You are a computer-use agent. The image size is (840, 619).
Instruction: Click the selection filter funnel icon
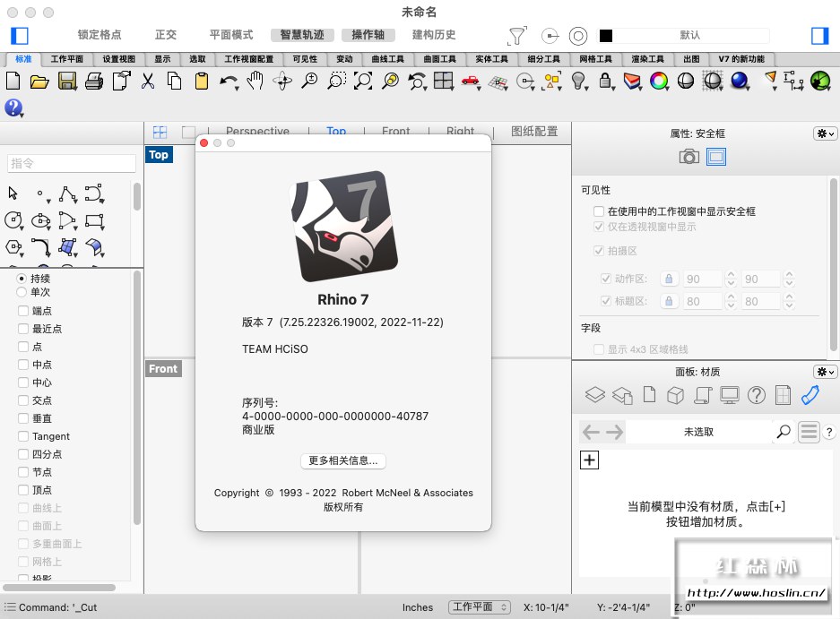516,36
